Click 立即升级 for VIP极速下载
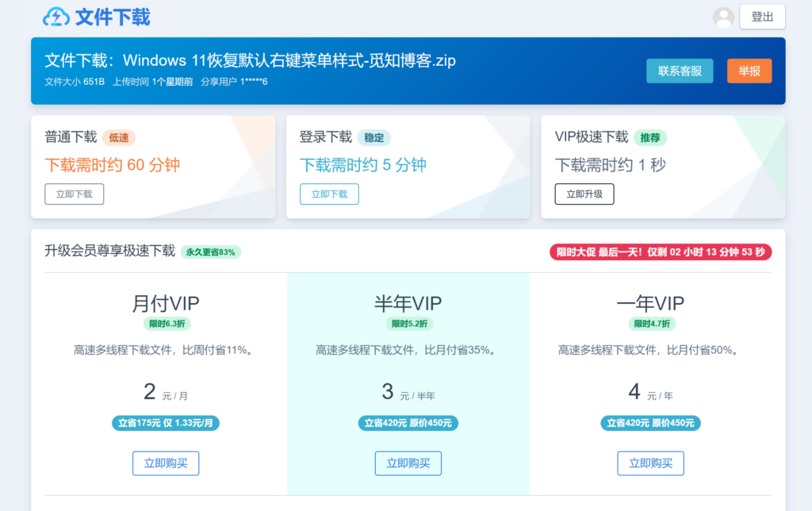 [x=584, y=194]
